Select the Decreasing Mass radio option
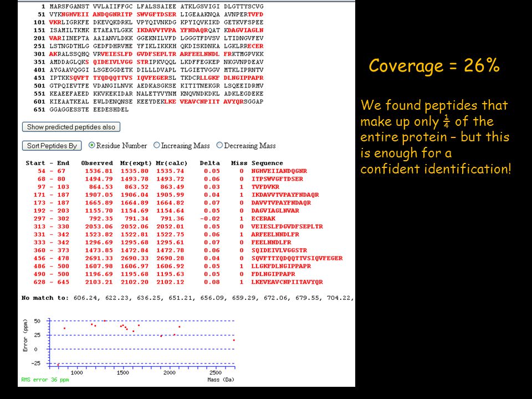Screen dimensions: 532x399 (219, 145)
